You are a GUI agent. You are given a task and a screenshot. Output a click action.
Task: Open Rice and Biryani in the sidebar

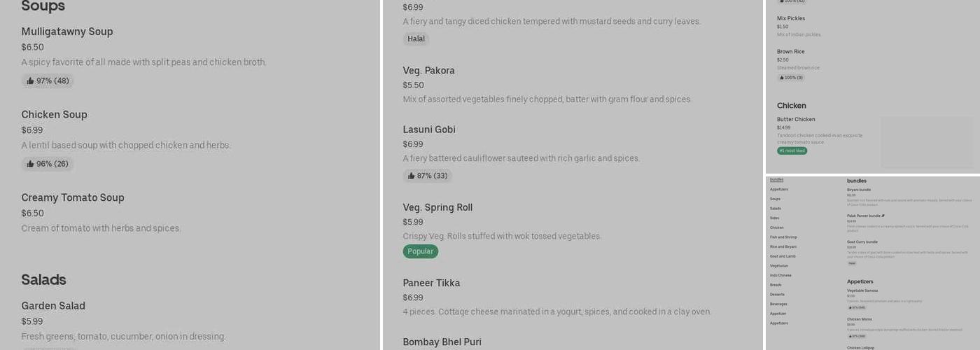point(783,246)
